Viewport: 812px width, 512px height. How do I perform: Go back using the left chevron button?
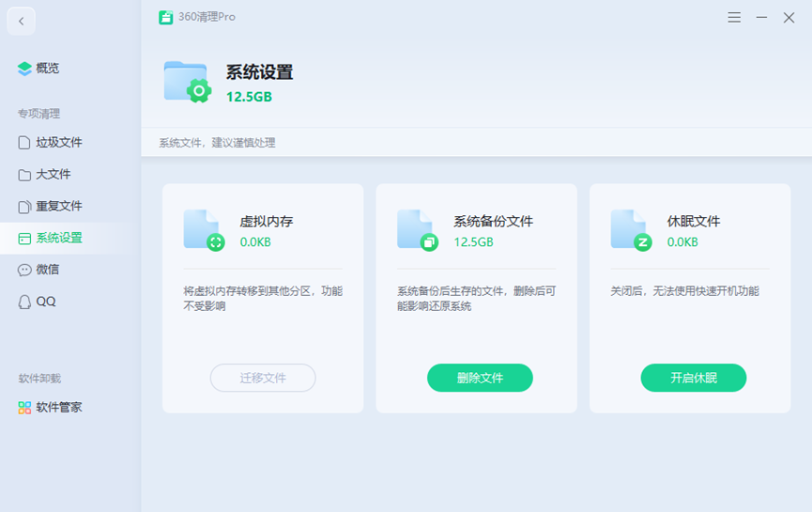tap(22, 22)
